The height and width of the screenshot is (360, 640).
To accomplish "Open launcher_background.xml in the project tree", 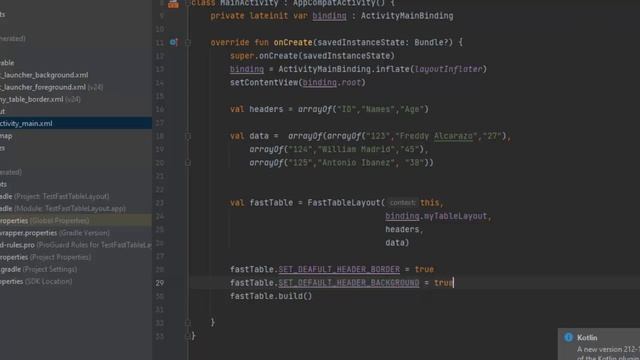I will point(44,75).
